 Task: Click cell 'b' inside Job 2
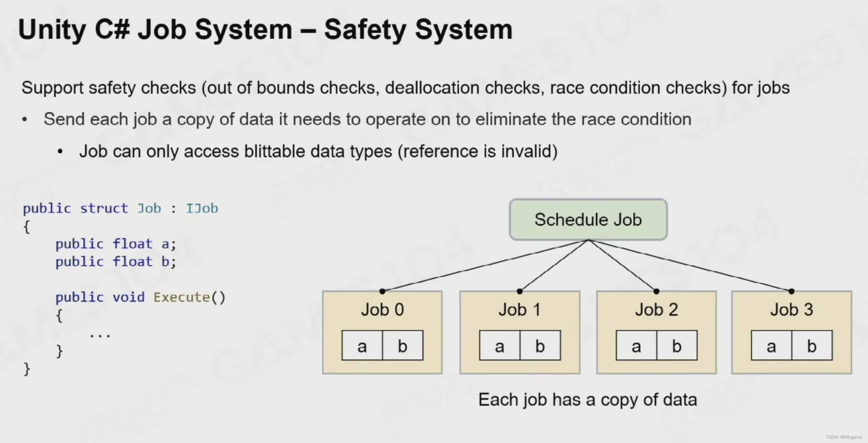(x=677, y=346)
